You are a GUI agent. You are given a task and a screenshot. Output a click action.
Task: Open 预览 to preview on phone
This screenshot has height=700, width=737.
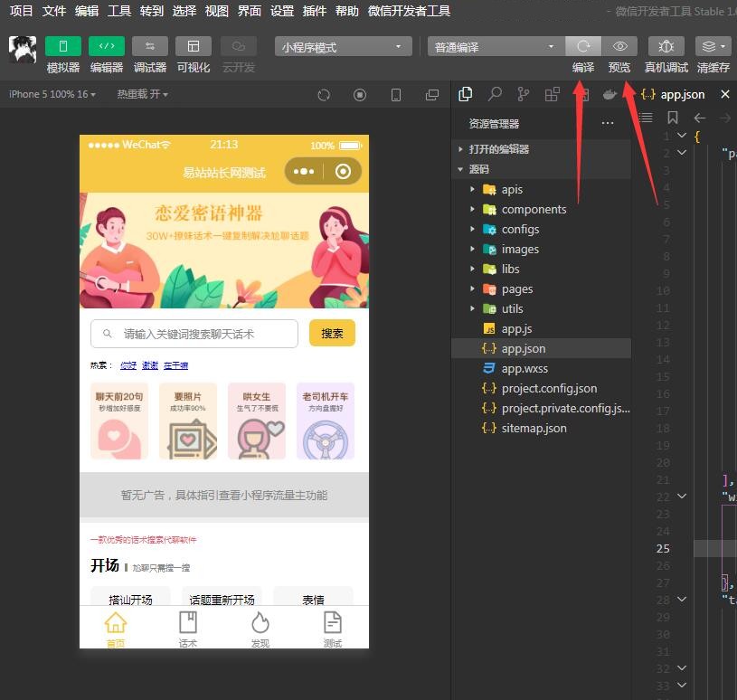pos(619,46)
